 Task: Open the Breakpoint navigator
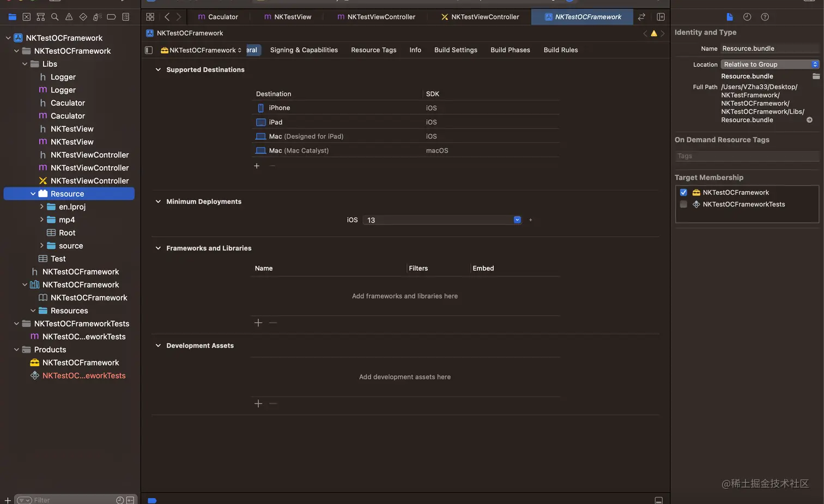[111, 17]
